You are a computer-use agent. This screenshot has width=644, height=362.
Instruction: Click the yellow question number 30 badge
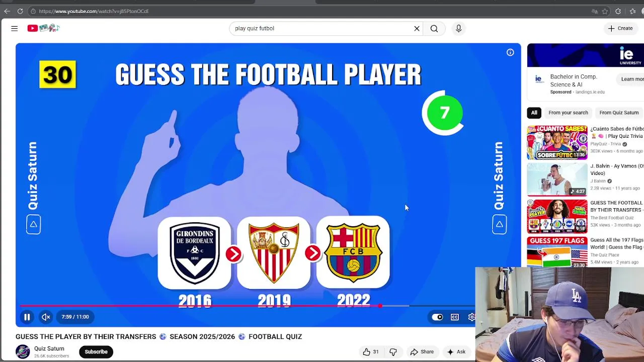pyautogui.click(x=58, y=74)
